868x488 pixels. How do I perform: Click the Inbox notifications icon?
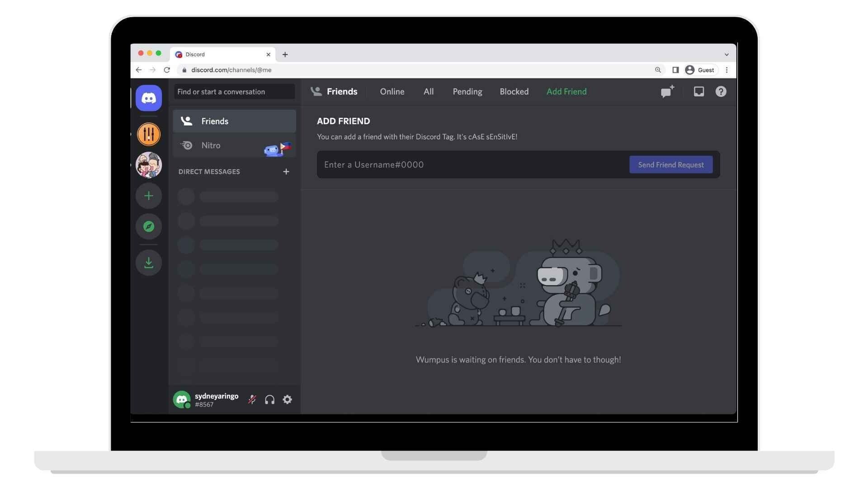click(x=698, y=92)
